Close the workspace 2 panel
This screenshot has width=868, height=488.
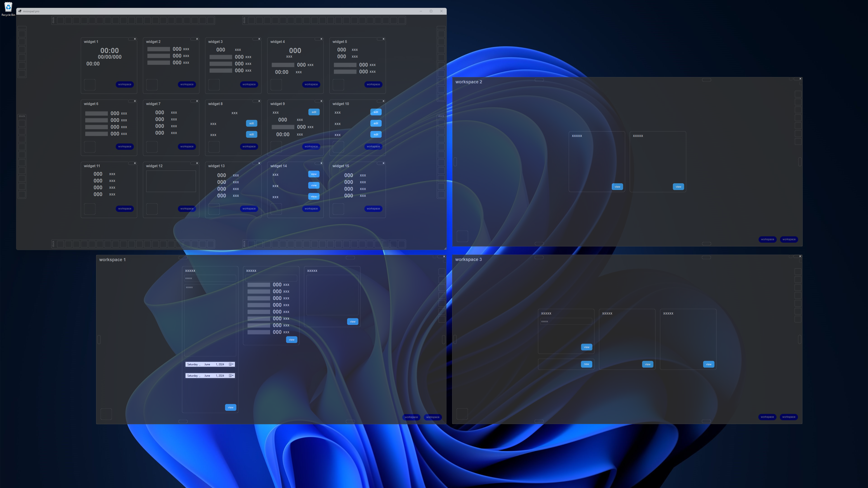tap(800, 79)
